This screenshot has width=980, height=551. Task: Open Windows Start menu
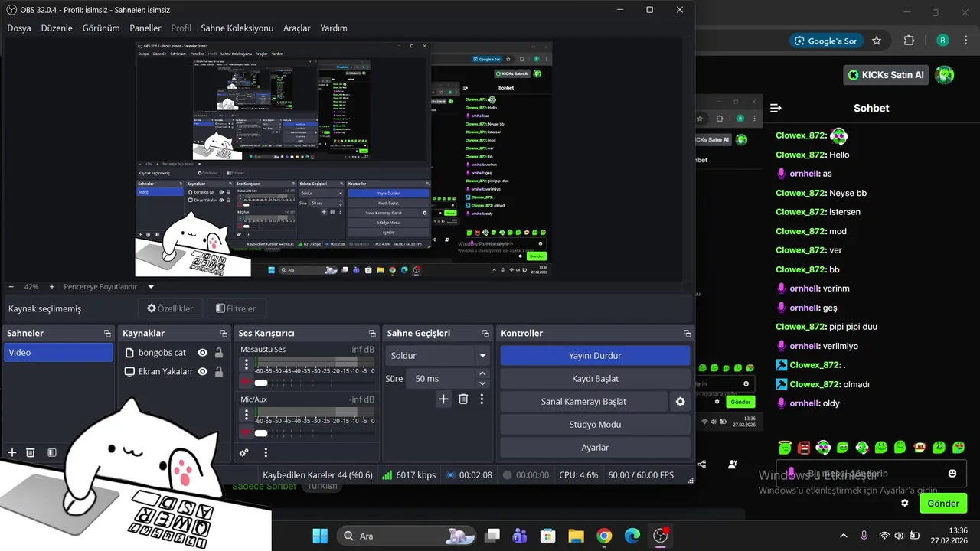[x=320, y=536]
